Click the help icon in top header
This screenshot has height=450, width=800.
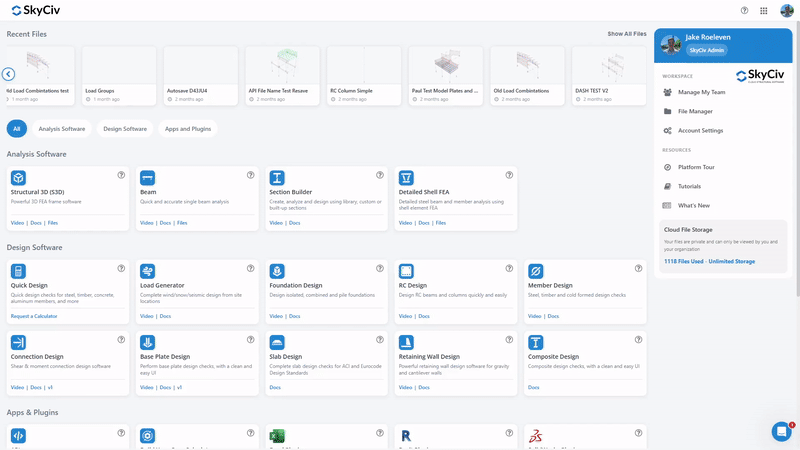tap(744, 11)
